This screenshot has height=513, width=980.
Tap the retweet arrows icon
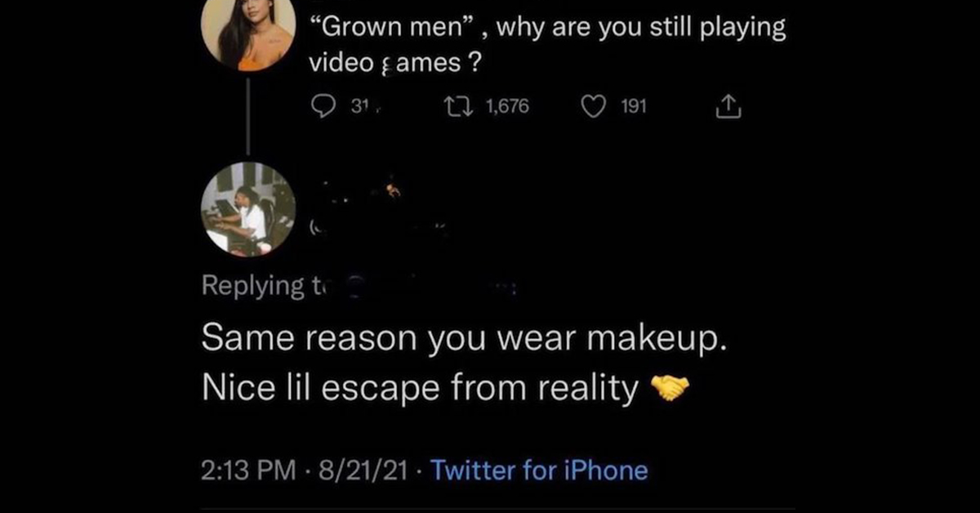(x=457, y=106)
